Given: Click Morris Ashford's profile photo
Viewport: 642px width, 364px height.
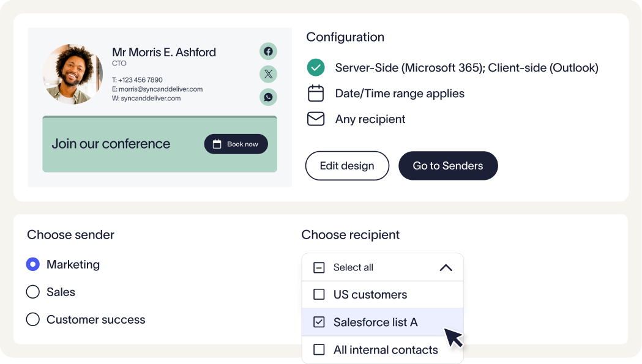Looking at the screenshot, I should point(73,75).
